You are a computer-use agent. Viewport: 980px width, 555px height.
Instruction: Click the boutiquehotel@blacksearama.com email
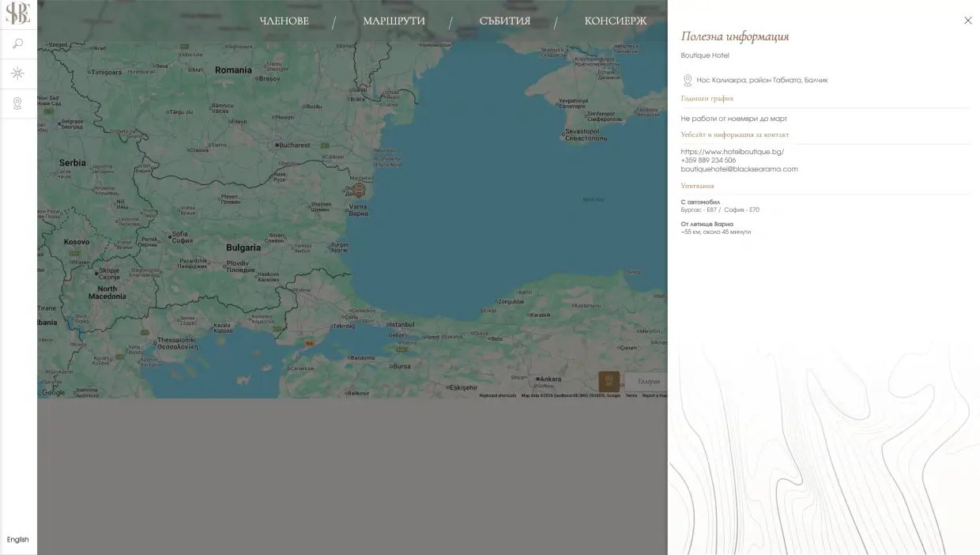coord(739,169)
